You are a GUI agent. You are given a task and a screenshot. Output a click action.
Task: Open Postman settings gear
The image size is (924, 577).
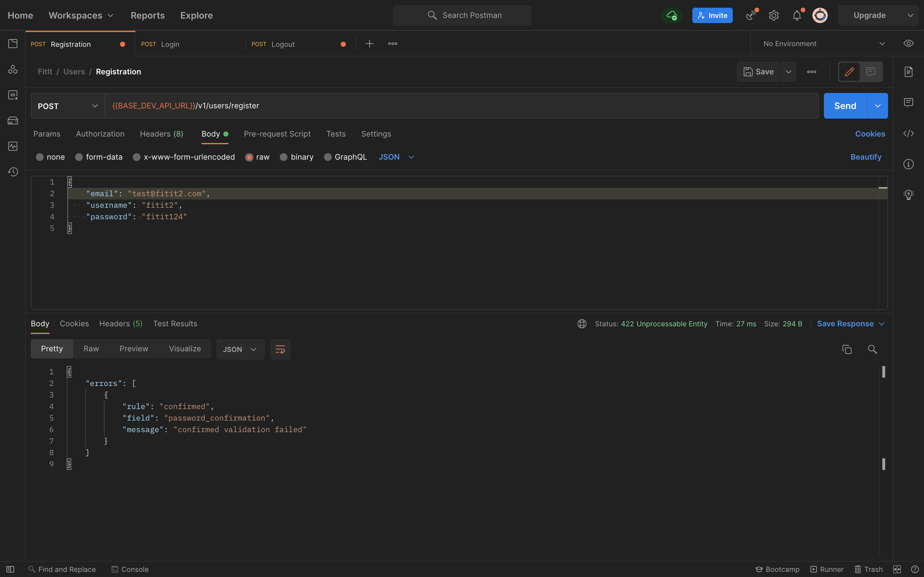click(774, 15)
